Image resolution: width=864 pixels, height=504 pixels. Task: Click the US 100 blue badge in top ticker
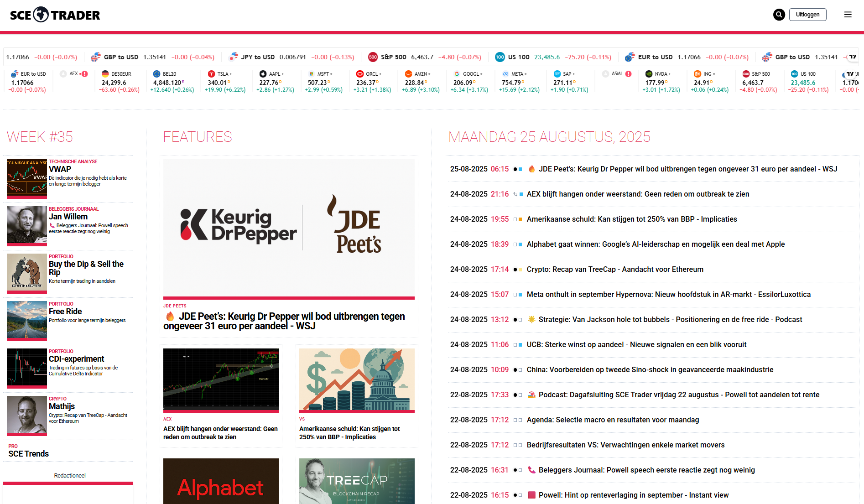coord(500,57)
